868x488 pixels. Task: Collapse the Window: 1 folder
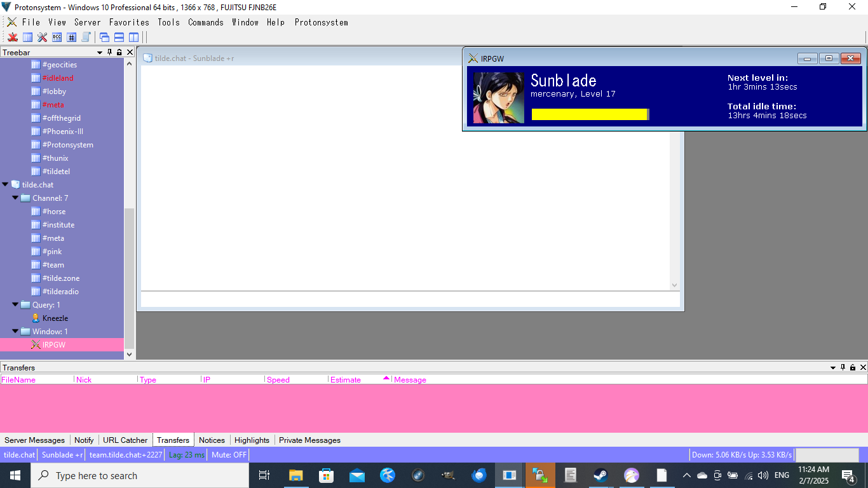click(15, 331)
